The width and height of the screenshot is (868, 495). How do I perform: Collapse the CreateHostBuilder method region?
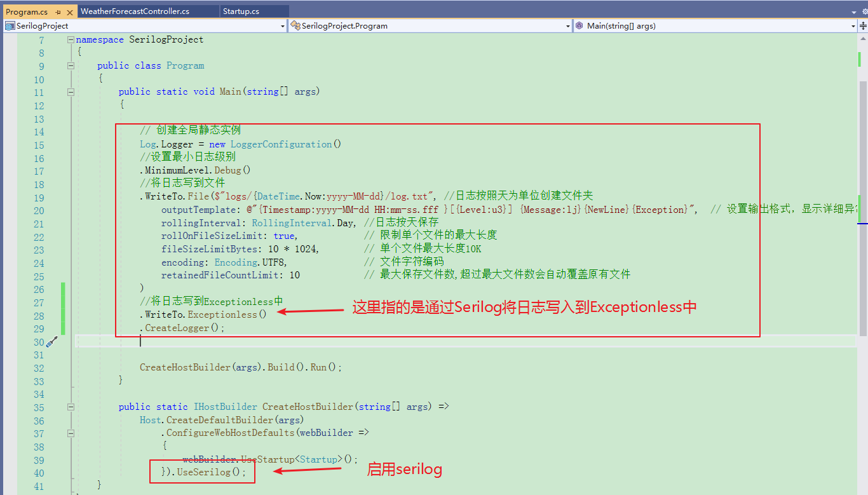[71, 407]
